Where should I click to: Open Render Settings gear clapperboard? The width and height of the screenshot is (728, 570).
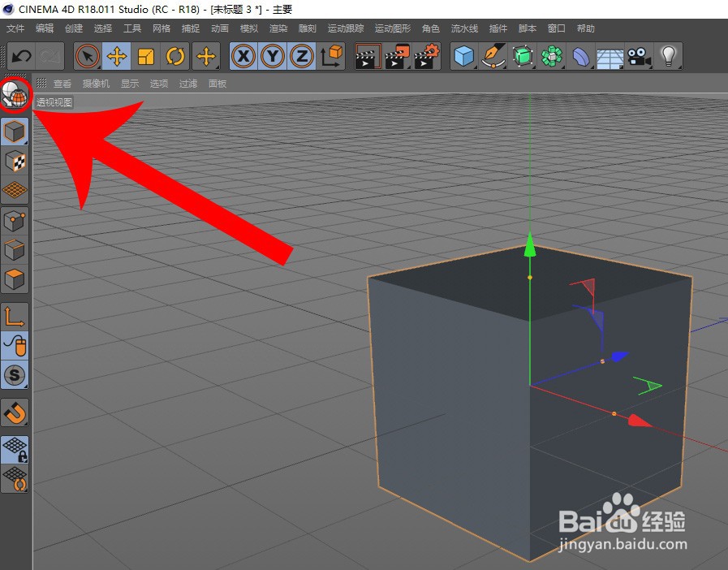click(x=427, y=56)
